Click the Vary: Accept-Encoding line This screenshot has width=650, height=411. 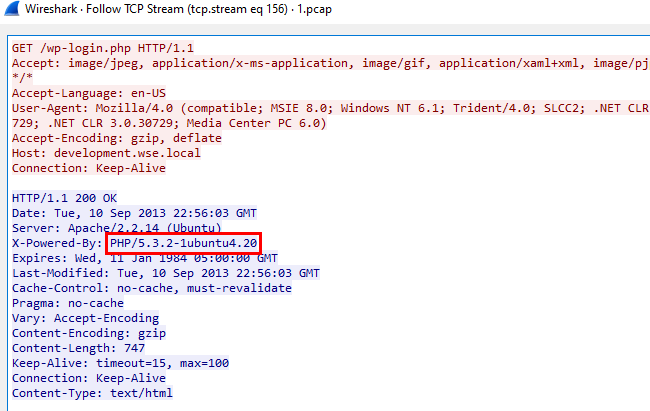(x=85, y=318)
